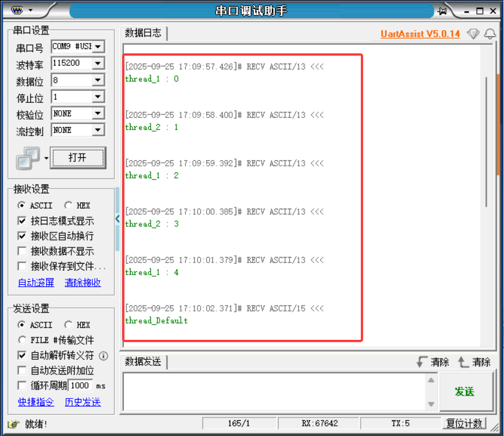Open the notification bell icon
Screen dimensions: 504x436
click(490, 34)
